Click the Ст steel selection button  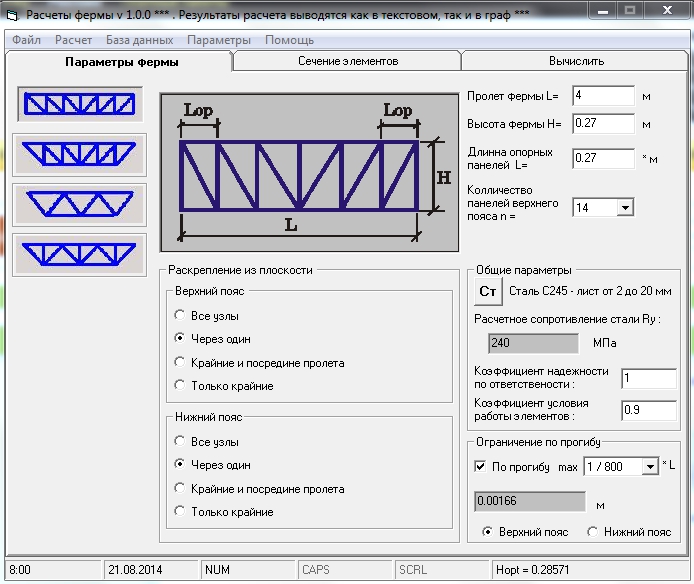(x=488, y=292)
